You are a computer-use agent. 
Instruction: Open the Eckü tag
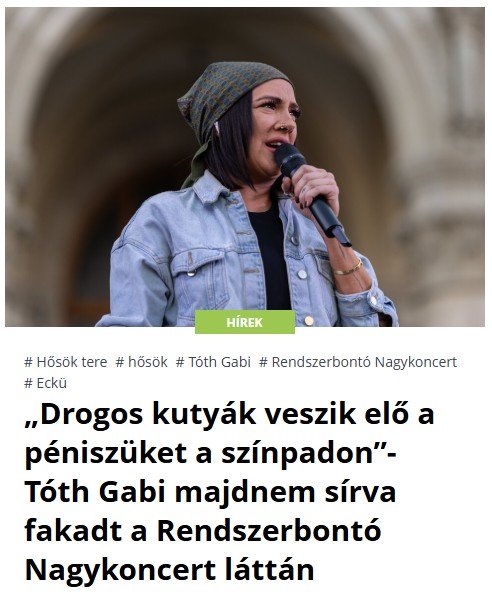pyautogui.click(x=45, y=383)
